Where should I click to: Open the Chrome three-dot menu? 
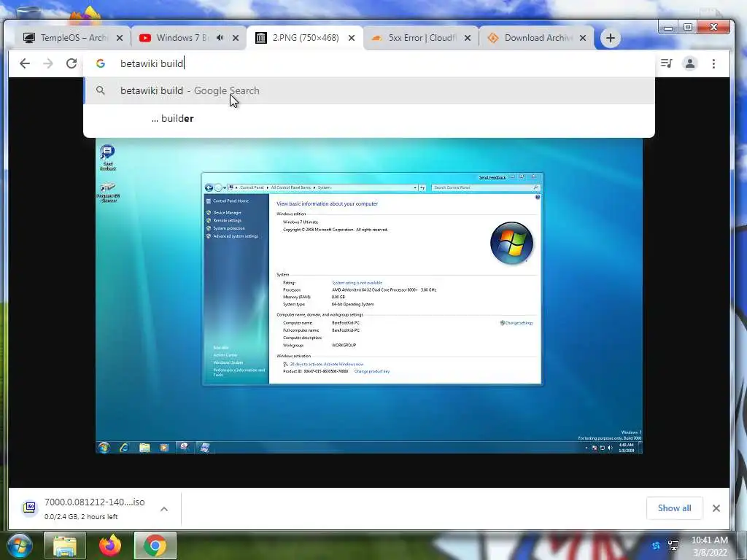713,63
